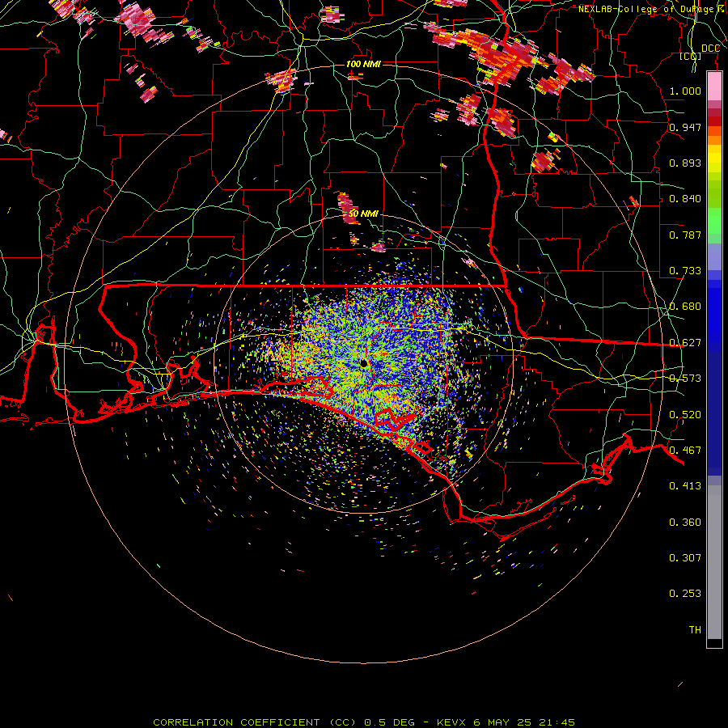
Task: Click the 0.307 scale value
Action: coord(685,558)
